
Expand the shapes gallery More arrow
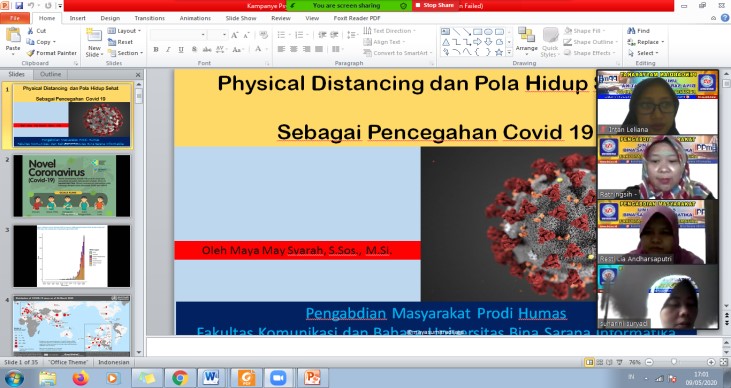tap(509, 52)
